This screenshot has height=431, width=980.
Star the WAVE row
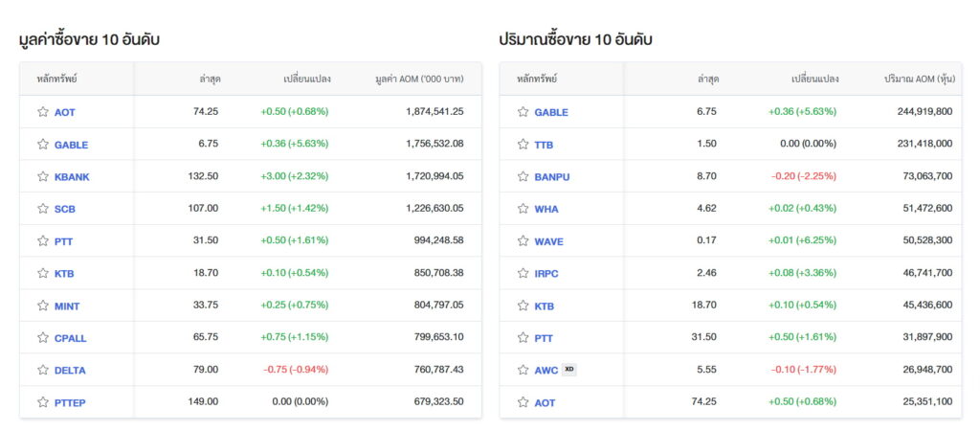coord(523,240)
